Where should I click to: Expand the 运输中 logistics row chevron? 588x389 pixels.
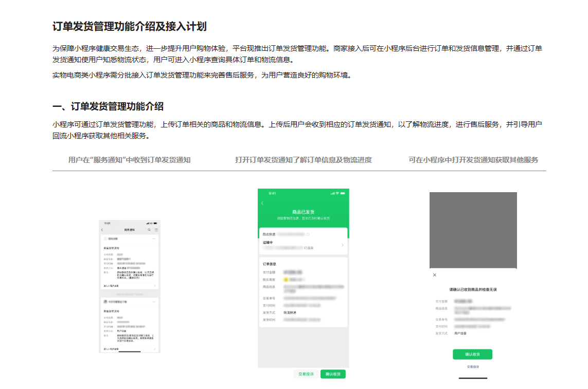point(343,245)
